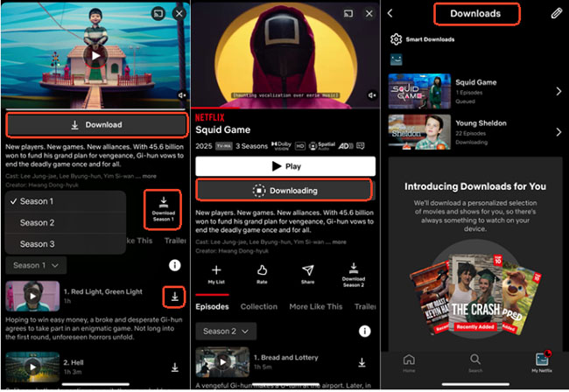This screenshot has width=569, height=392.
Task: Tap the white Play button
Action: [285, 166]
